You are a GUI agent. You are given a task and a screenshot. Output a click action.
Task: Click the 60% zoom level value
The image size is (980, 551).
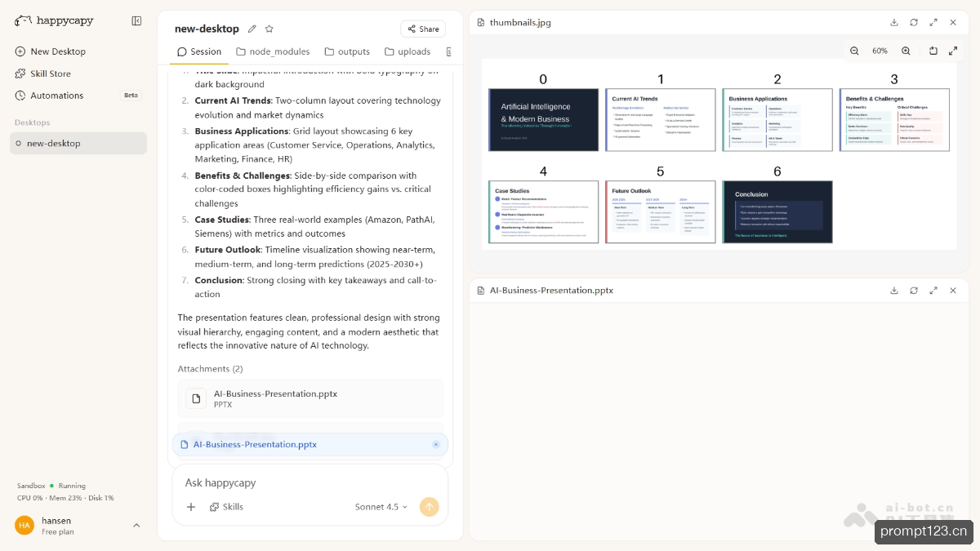880,51
